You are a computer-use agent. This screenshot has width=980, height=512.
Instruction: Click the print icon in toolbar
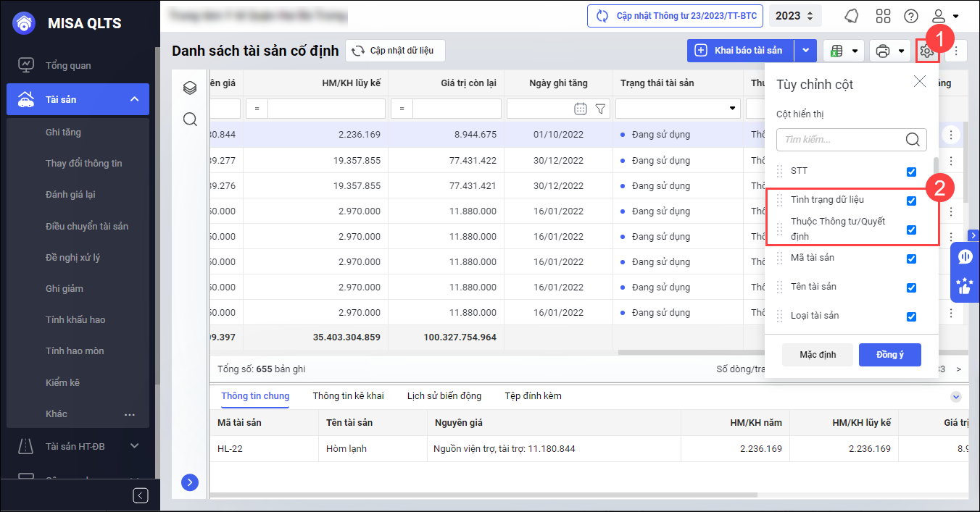[x=882, y=51]
